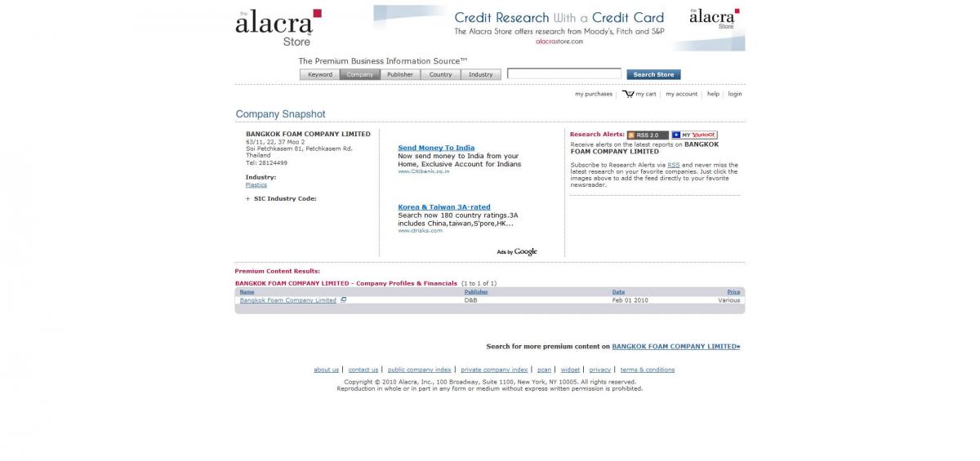This screenshot has height=461, width=980.
Task: Focus the store search input field
Action: [564, 73]
